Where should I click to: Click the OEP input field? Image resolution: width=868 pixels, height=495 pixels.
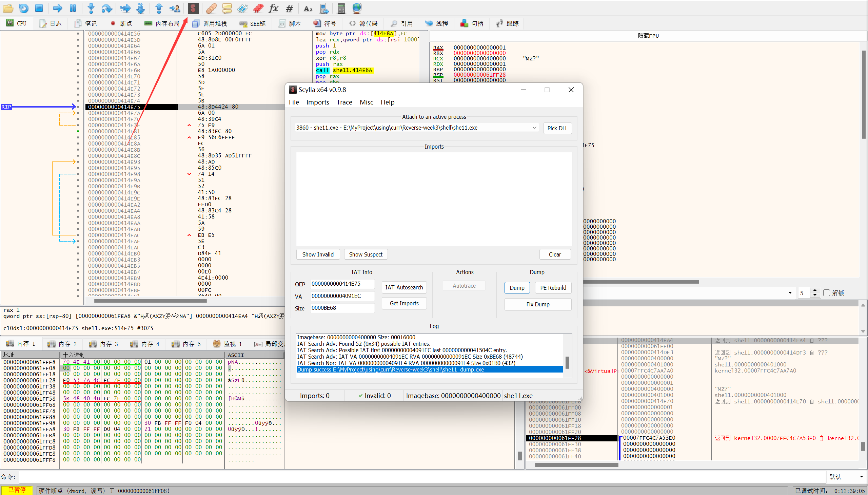point(342,284)
